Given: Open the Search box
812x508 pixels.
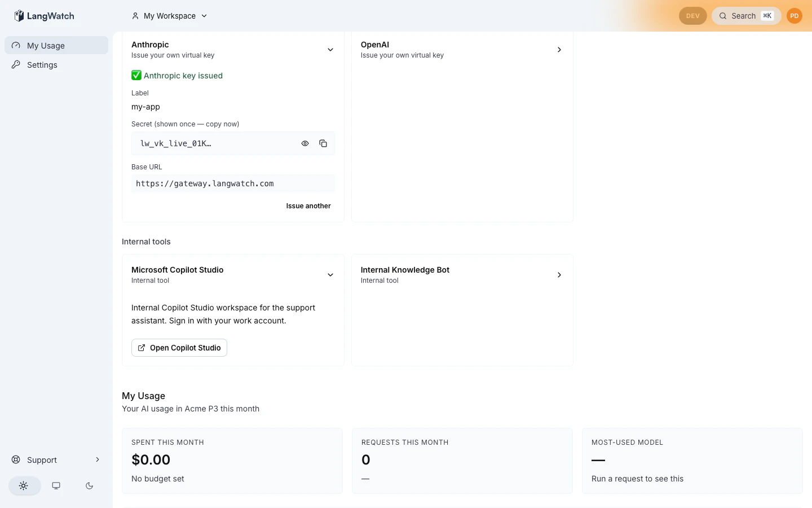Looking at the screenshot, I should tap(746, 16).
